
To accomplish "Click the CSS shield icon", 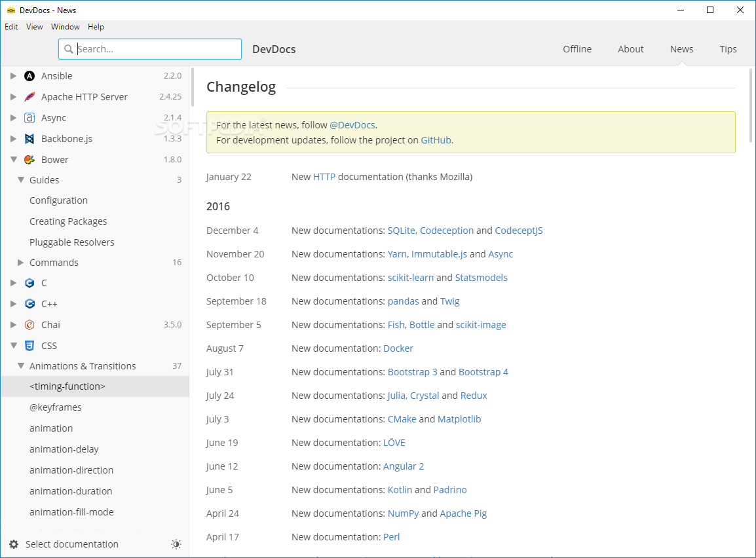I will coord(29,346).
